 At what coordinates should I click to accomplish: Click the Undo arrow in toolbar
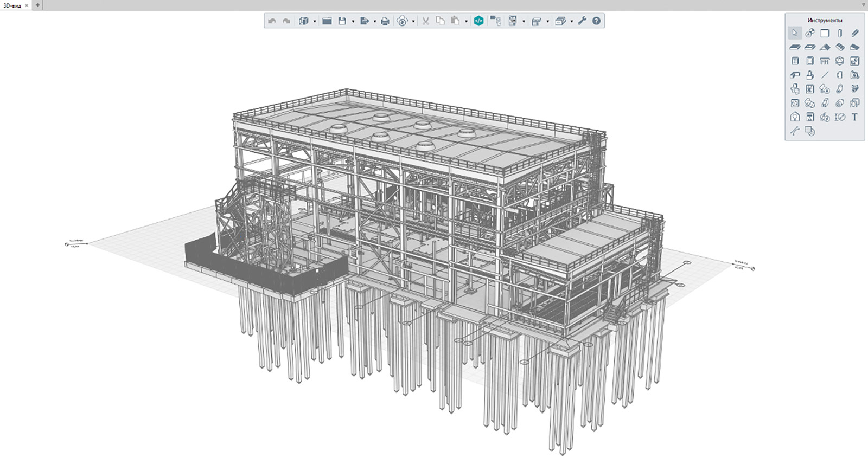point(272,21)
